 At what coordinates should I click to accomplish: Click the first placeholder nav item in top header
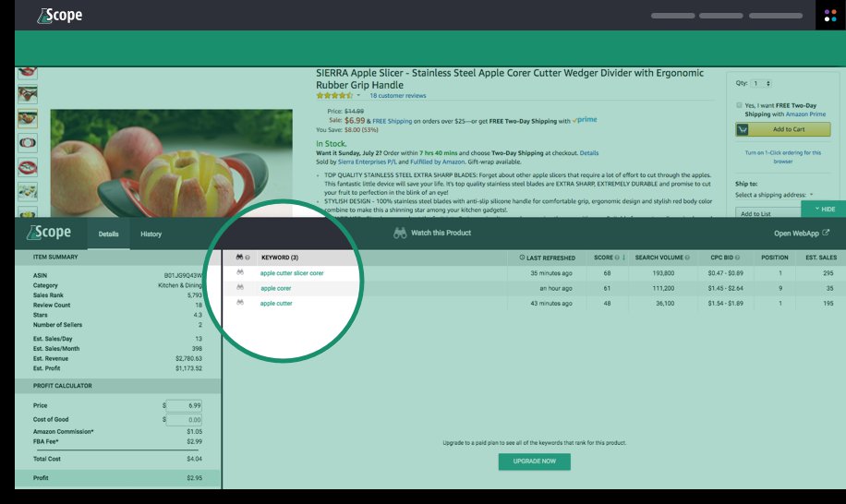[x=672, y=16]
